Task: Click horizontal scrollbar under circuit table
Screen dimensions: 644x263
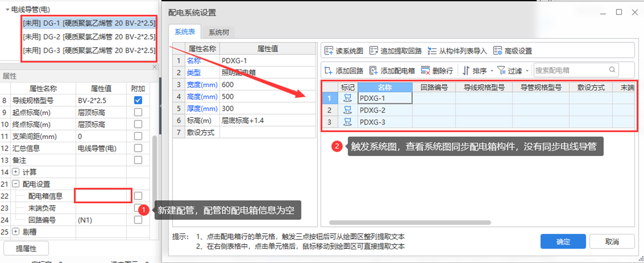Action: pyautogui.click(x=409, y=222)
